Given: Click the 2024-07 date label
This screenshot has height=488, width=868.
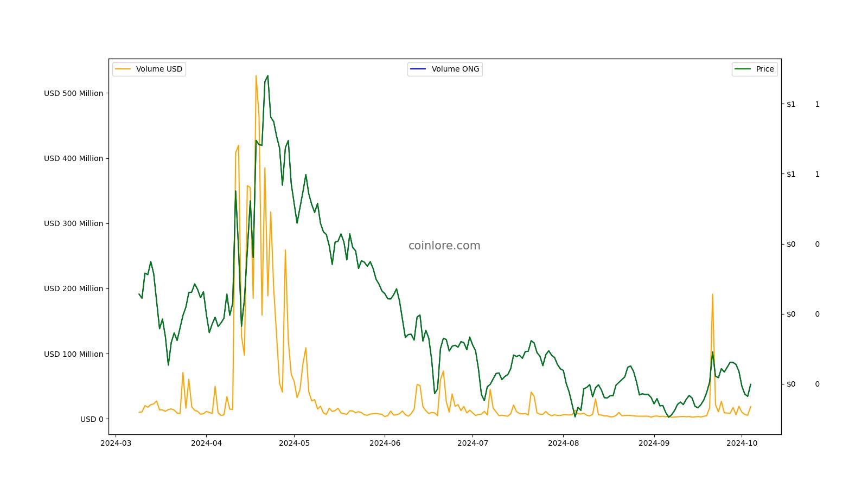Looking at the screenshot, I should (473, 443).
